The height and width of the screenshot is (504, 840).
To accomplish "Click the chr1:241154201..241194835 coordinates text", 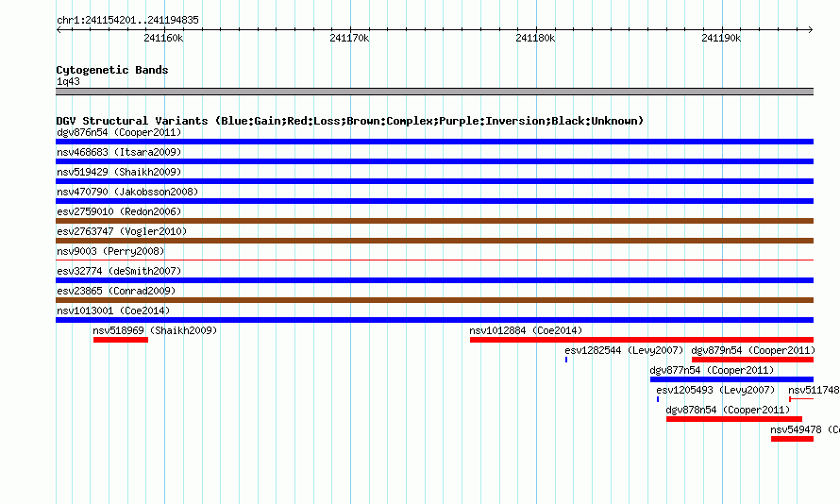I will [x=127, y=20].
